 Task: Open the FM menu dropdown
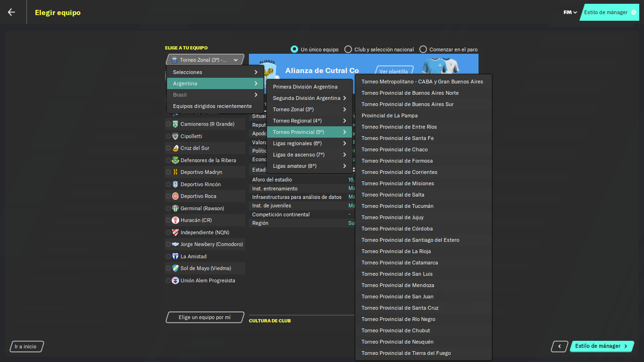pos(570,12)
